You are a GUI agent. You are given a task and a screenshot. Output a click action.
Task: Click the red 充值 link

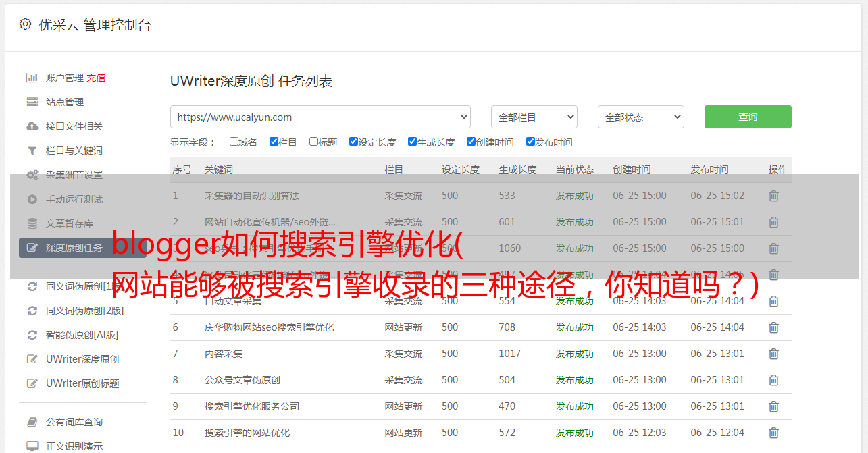click(x=96, y=78)
